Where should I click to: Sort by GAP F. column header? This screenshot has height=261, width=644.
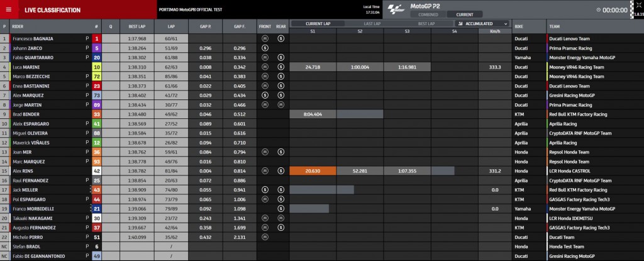(x=240, y=26)
